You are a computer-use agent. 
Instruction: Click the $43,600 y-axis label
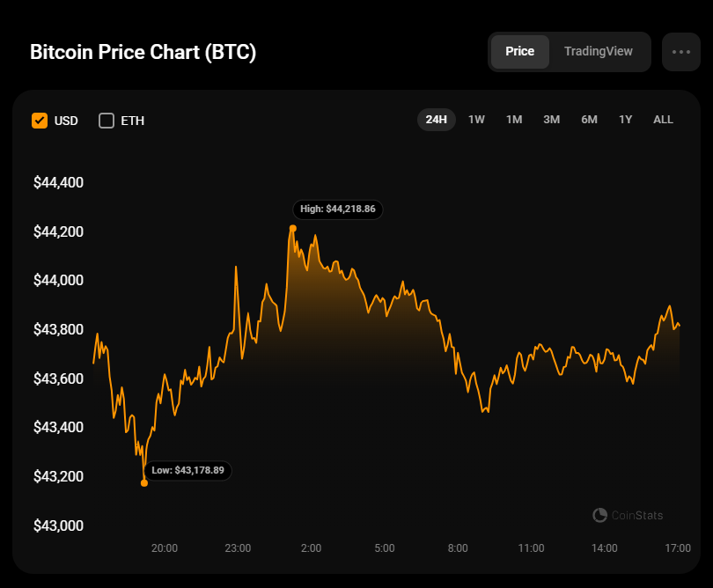(58, 379)
